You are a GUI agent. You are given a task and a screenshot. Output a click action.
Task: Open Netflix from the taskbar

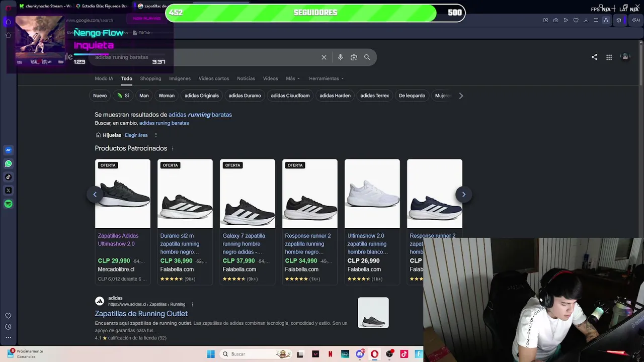(x=330, y=354)
